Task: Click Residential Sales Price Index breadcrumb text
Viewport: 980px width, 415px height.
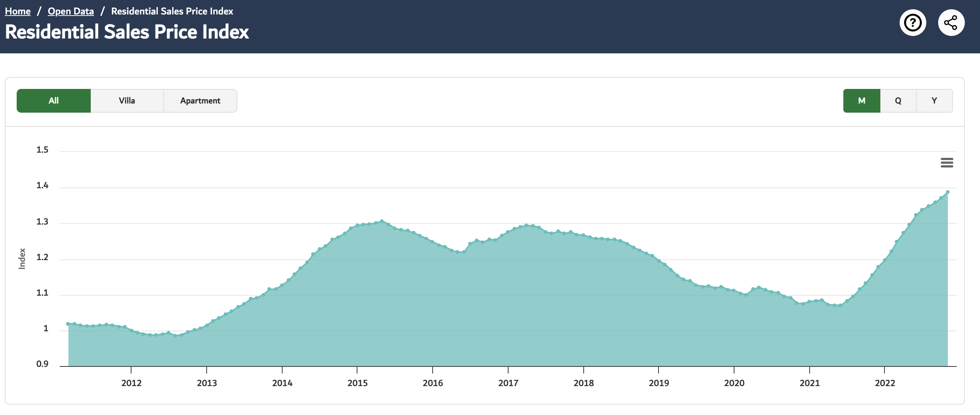Action: 172,11
